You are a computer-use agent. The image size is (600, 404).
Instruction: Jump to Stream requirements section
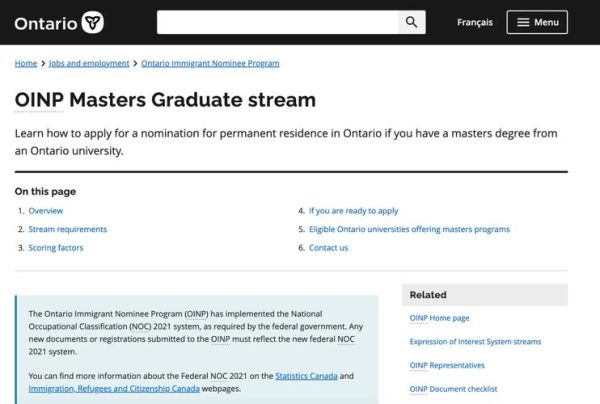click(x=67, y=229)
